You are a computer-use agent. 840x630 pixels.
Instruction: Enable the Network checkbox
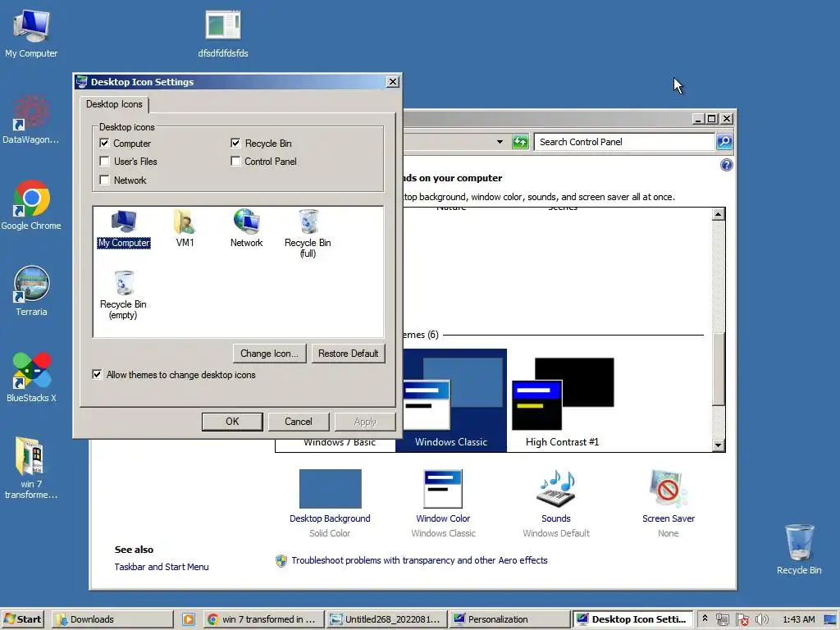(104, 180)
